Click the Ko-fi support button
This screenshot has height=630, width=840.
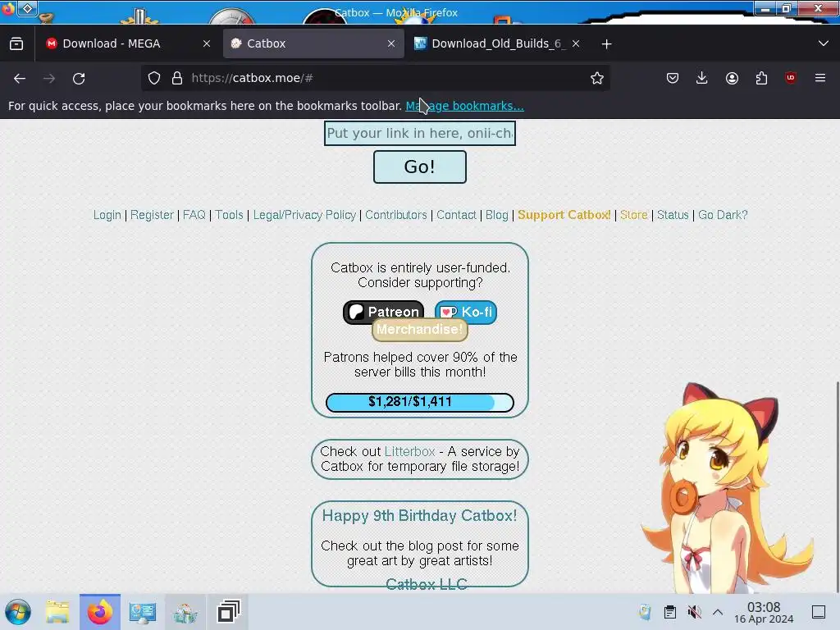point(466,311)
